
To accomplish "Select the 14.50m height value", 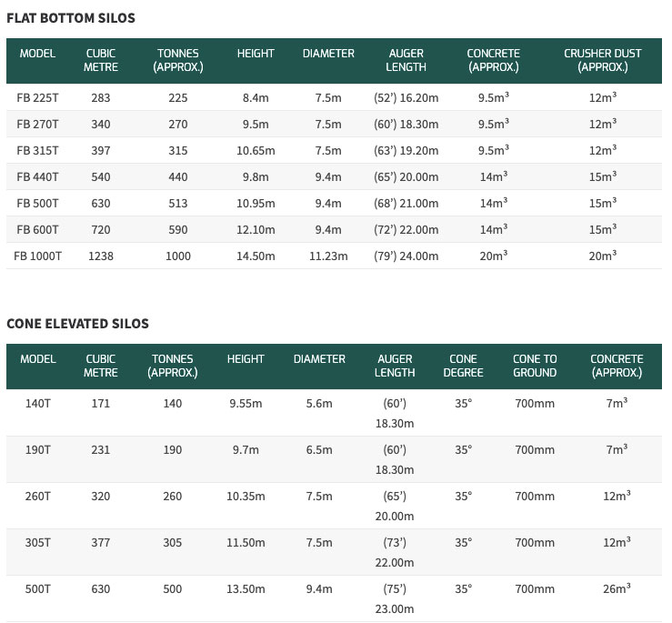I will point(256,256).
